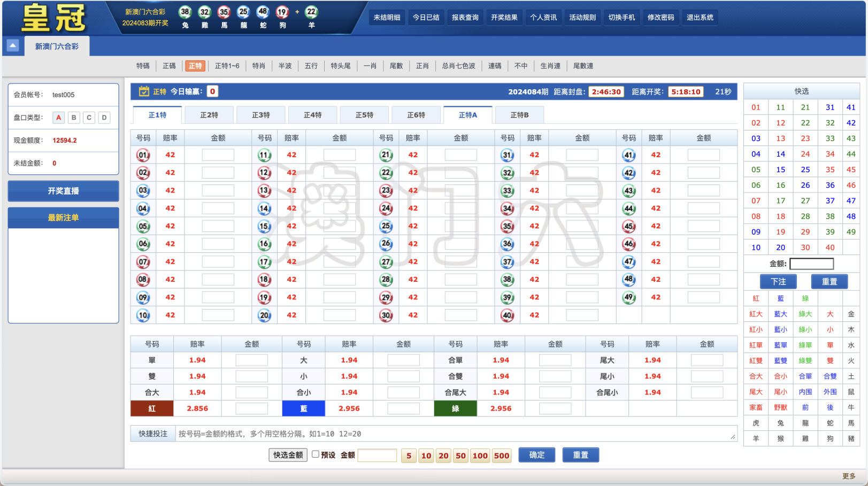
Task: Open 报表查询 from the top menu
Action: [465, 17]
